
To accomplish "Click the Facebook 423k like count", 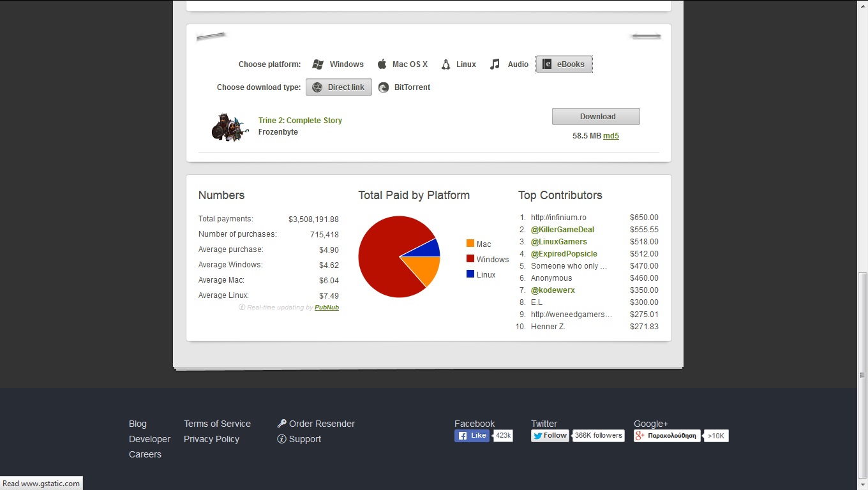I will (504, 436).
